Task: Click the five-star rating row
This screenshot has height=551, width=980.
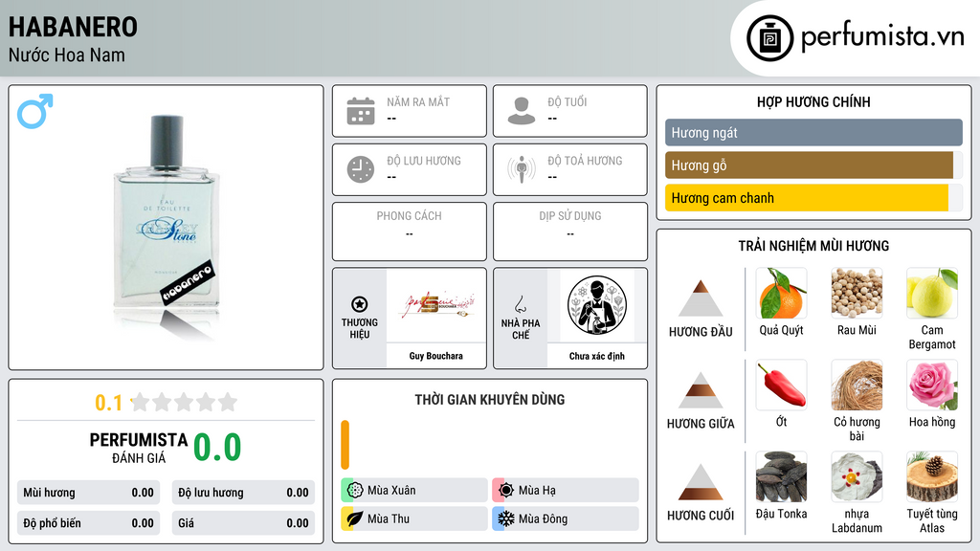Action: coord(184,403)
